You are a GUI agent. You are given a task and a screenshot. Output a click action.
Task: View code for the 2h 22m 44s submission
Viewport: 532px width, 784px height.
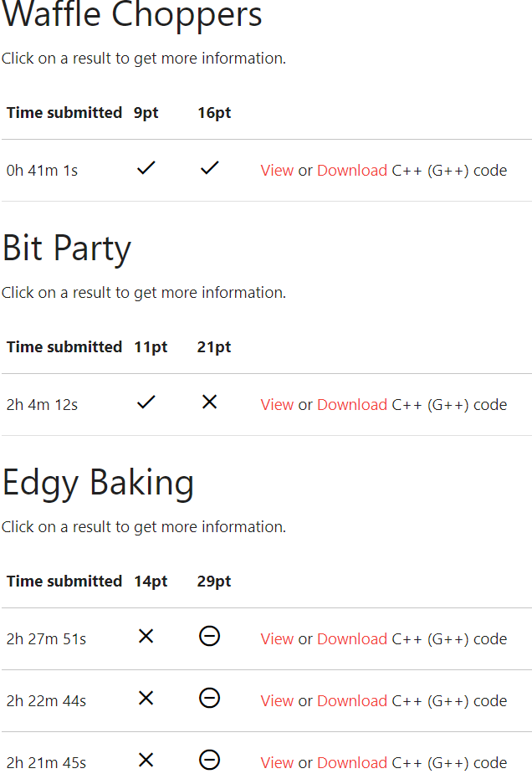point(277,701)
